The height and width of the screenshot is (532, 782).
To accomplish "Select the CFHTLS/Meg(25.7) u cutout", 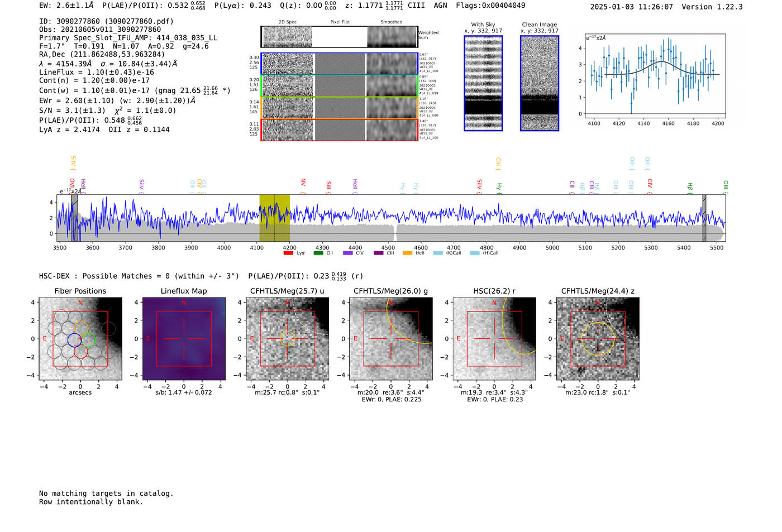I will coord(287,339).
